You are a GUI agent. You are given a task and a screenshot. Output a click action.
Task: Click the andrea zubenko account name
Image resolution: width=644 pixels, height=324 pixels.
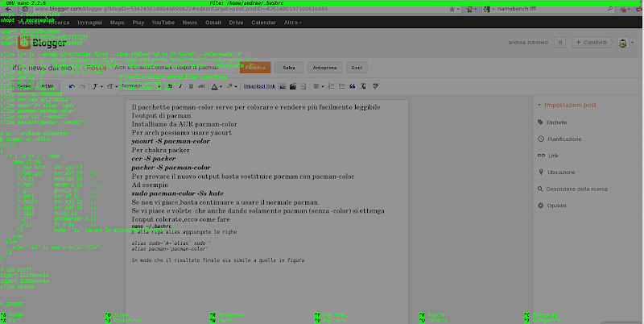(x=528, y=43)
